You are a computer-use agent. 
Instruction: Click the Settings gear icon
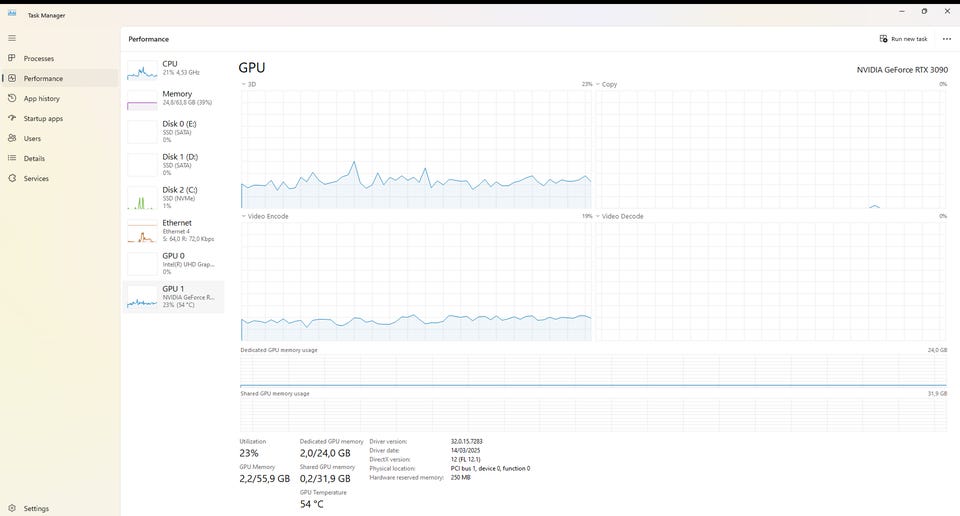click(12, 508)
